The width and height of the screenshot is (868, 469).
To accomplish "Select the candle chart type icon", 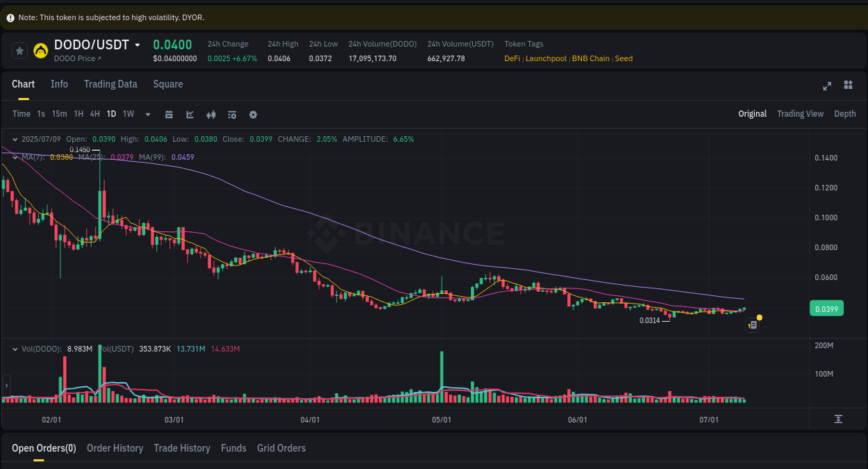I will [x=211, y=114].
